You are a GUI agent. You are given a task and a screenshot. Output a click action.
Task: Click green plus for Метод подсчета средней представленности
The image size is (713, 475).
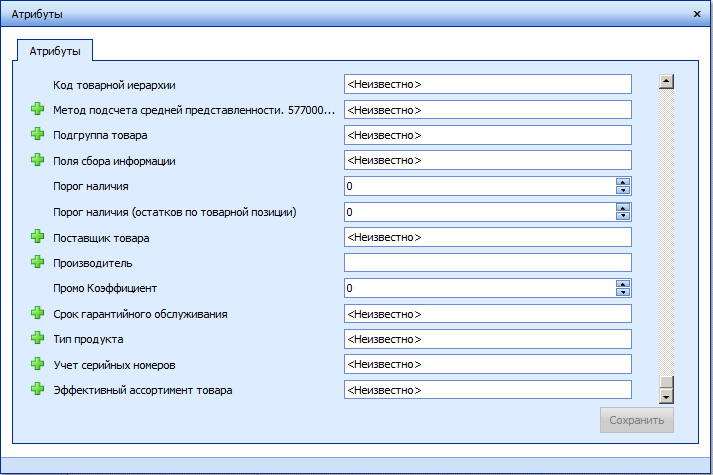click(38, 109)
